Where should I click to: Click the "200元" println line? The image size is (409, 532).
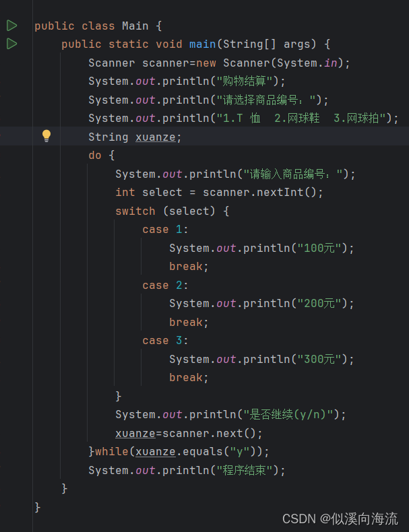tap(261, 303)
